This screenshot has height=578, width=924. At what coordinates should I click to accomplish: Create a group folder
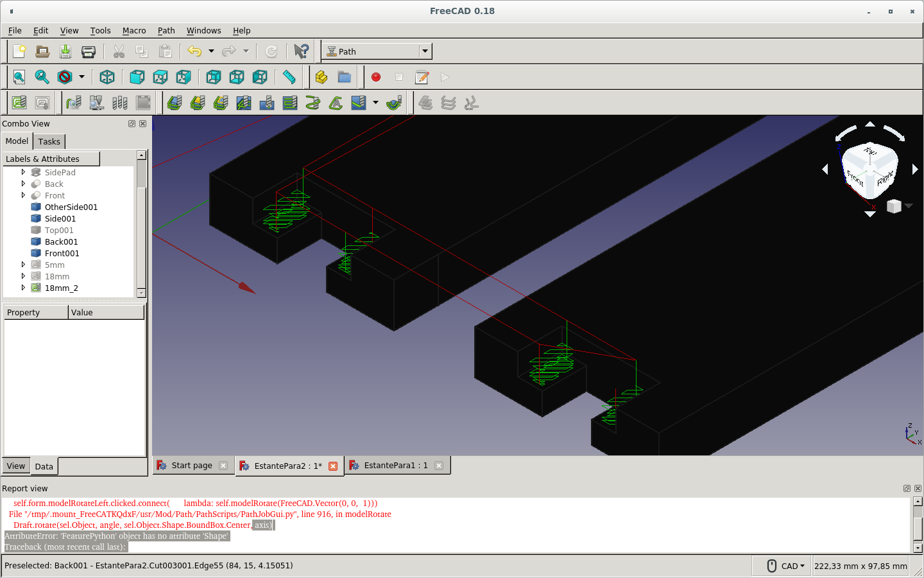pyautogui.click(x=345, y=77)
